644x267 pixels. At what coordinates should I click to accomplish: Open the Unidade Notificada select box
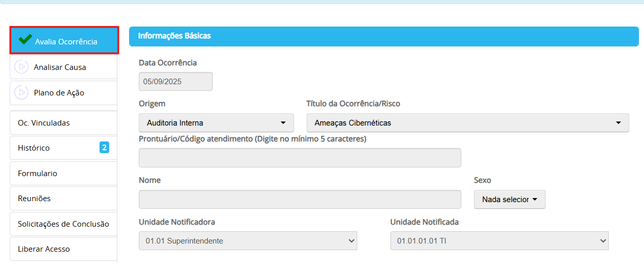[499, 241]
